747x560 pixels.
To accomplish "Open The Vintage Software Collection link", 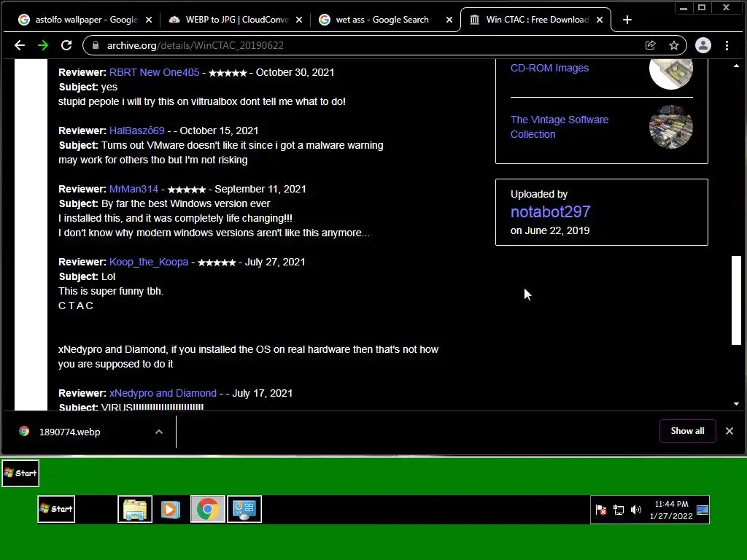I will [x=560, y=127].
